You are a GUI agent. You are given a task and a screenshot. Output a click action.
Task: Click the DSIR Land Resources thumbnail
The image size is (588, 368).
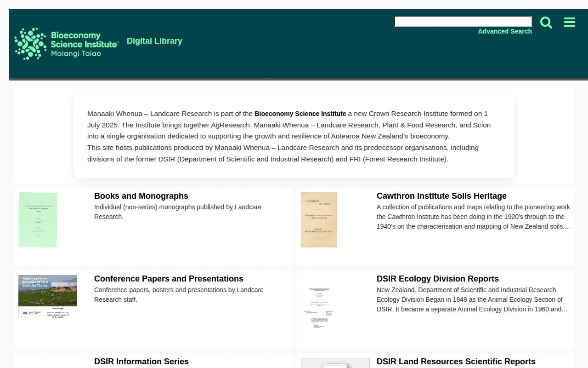[335, 363]
